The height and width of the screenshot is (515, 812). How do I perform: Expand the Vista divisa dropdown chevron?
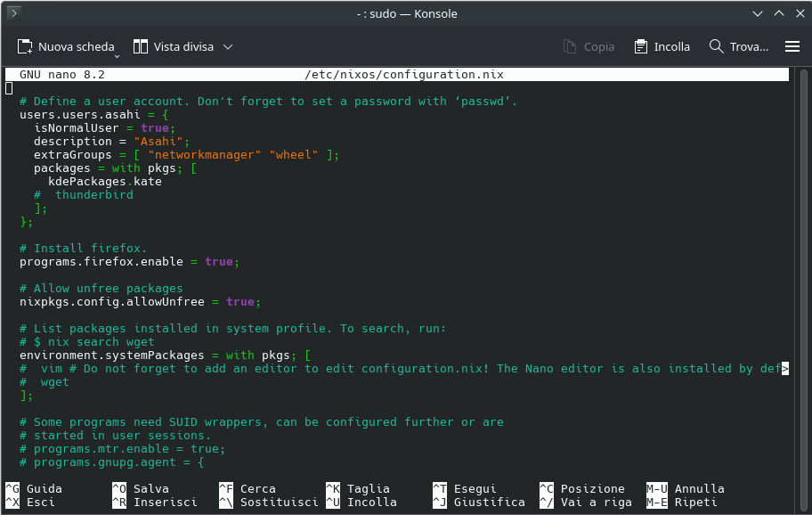[x=228, y=46]
